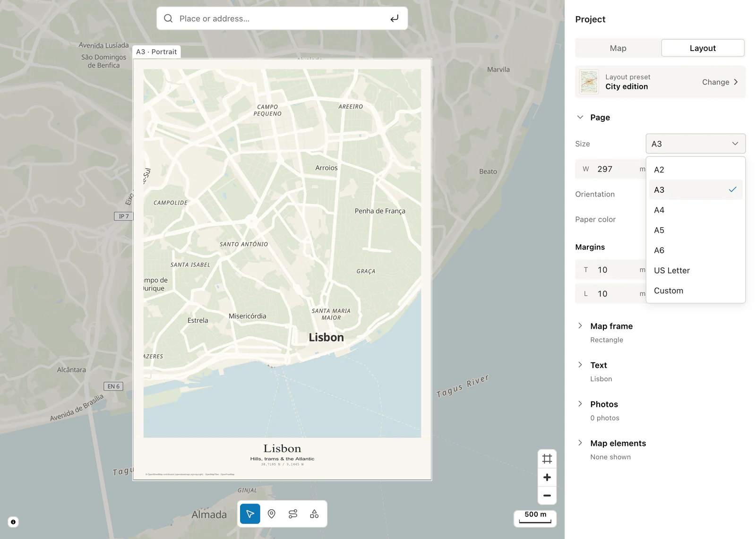The image size is (756, 539).
Task: Click the Arroios map label
Action: (x=326, y=168)
